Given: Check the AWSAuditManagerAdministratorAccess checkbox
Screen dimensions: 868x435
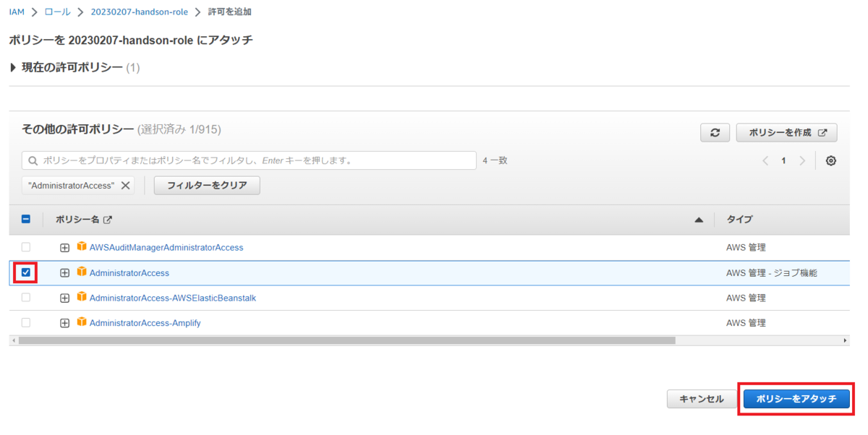Looking at the screenshot, I should [26, 247].
